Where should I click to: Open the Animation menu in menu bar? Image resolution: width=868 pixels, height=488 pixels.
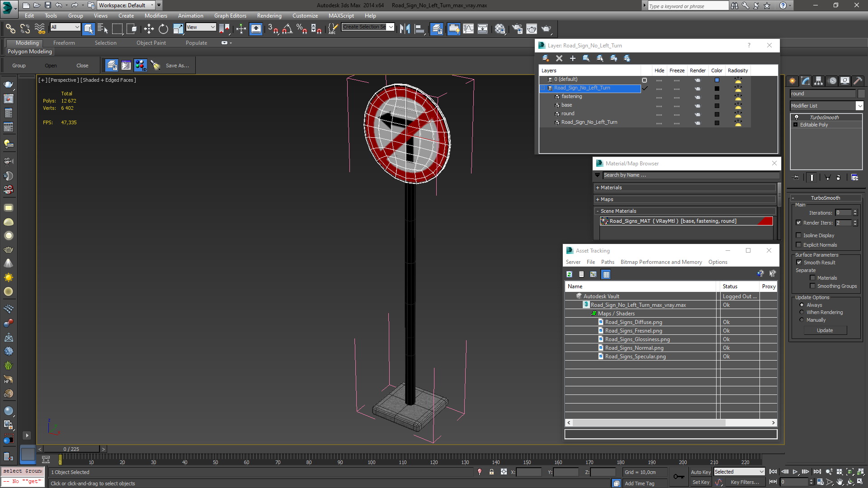point(191,15)
